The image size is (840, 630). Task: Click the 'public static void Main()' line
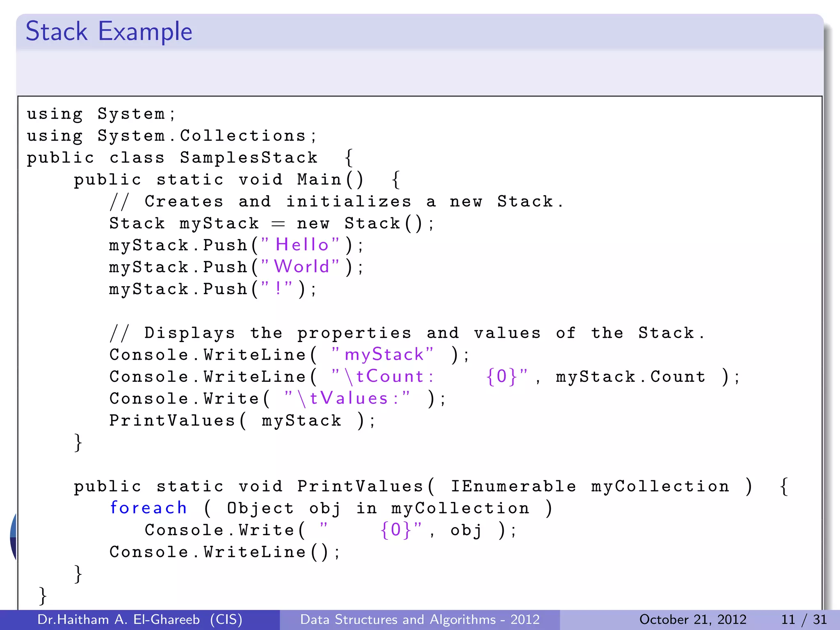(237, 180)
